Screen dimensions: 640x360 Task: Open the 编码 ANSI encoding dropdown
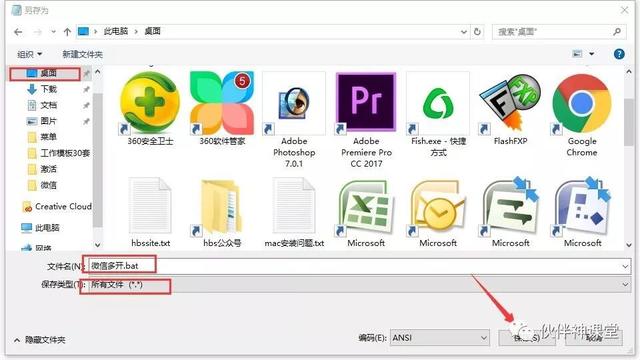pos(440,338)
